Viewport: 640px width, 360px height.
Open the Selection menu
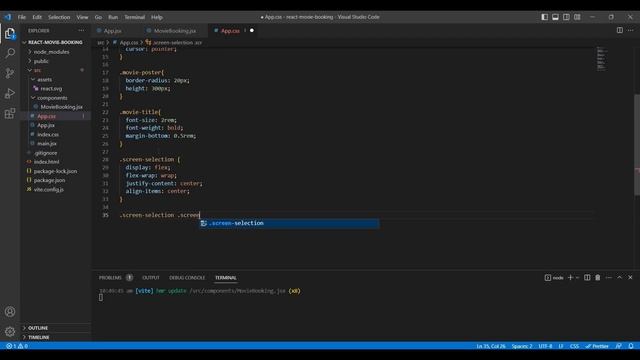tap(59, 17)
